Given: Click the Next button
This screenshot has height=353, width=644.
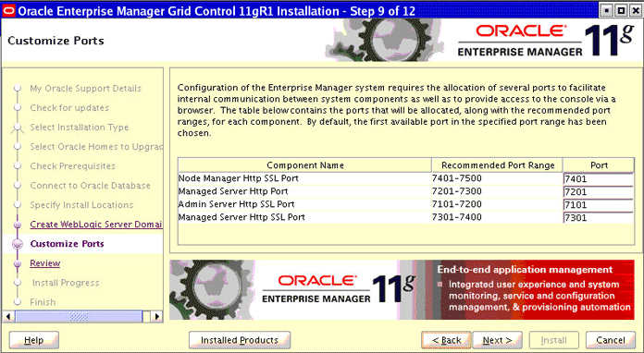Looking at the screenshot, I should point(498,340).
